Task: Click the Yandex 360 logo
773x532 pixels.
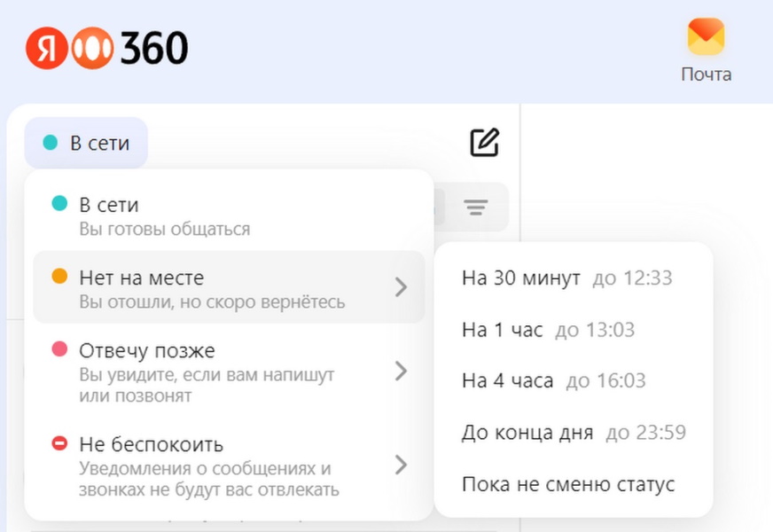Action: point(106,48)
